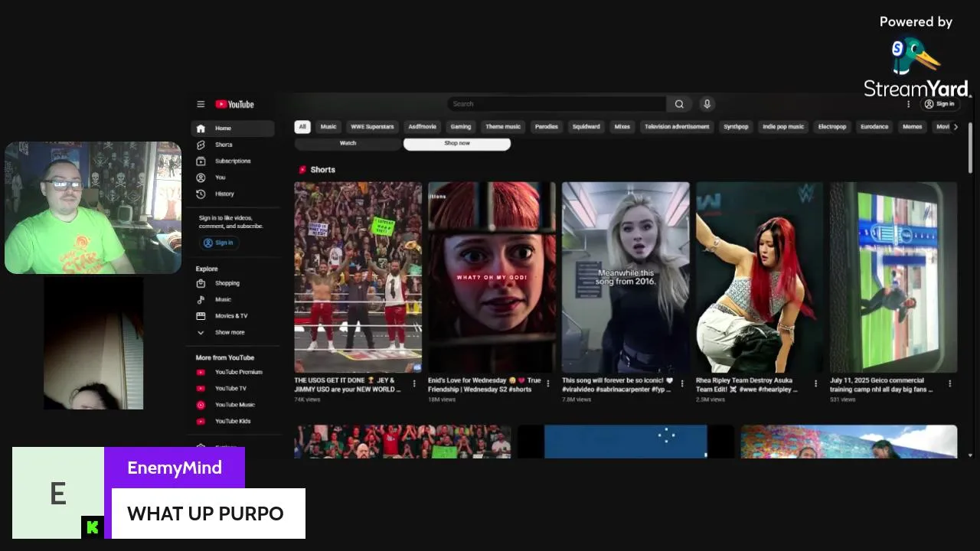Click the scrollbar down arrow
The height and width of the screenshot is (551, 980).
[971, 455]
